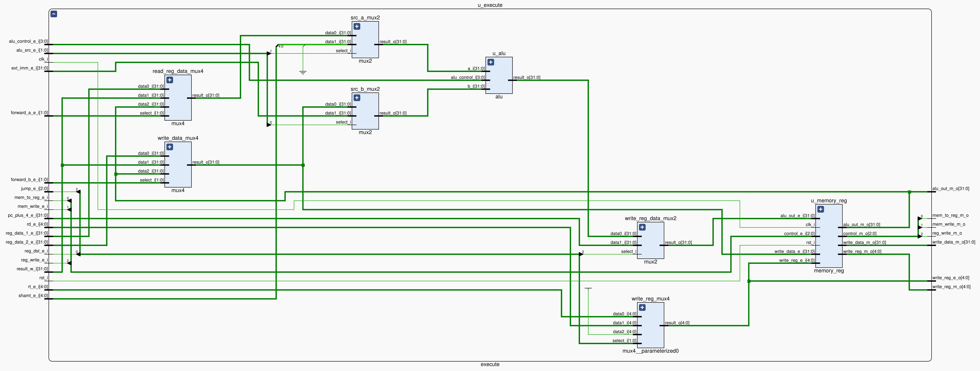Select the clk_i input port label

pyautogui.click(x=43, y=59)
